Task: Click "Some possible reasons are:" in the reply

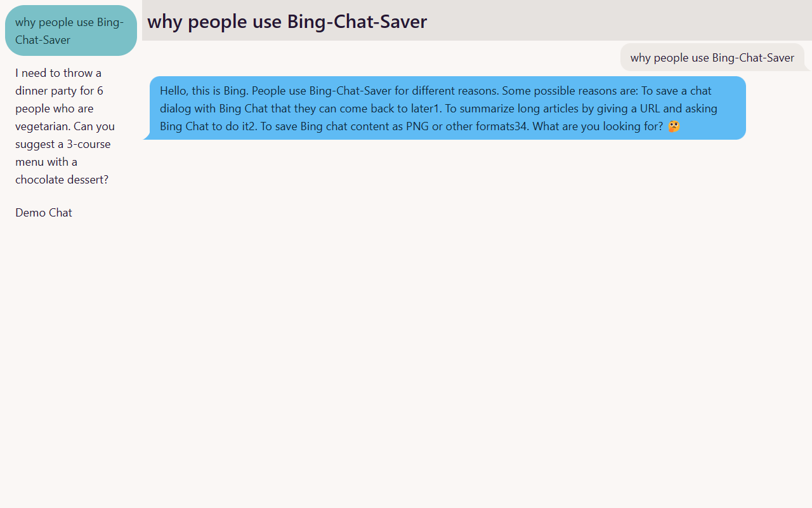Action: (x=570, y=90)
